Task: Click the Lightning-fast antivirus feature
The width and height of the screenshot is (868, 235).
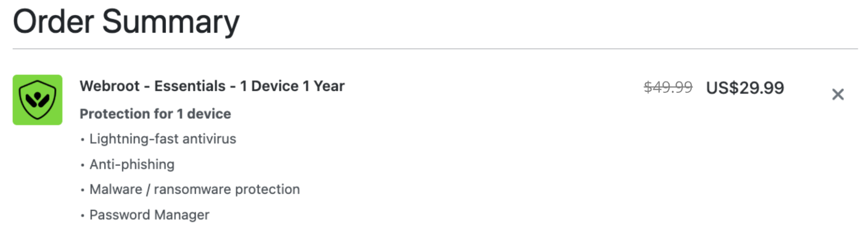Action: coord(163,139)
